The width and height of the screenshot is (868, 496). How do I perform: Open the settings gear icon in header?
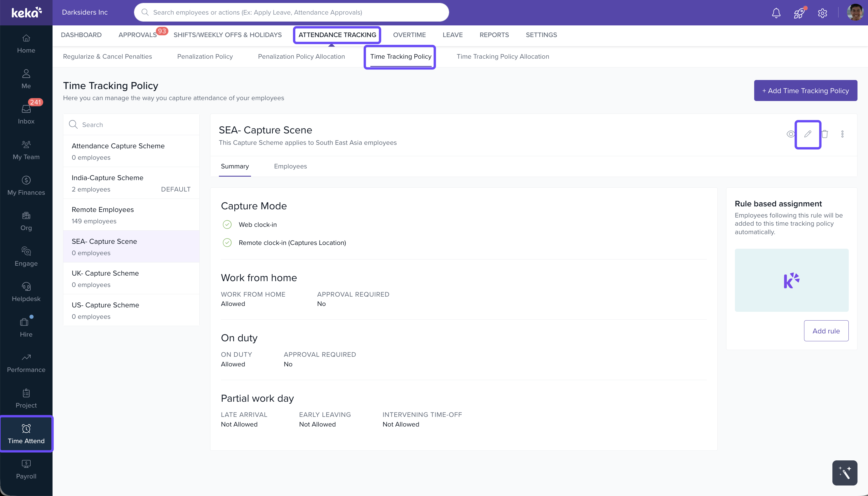coord(822,13)
